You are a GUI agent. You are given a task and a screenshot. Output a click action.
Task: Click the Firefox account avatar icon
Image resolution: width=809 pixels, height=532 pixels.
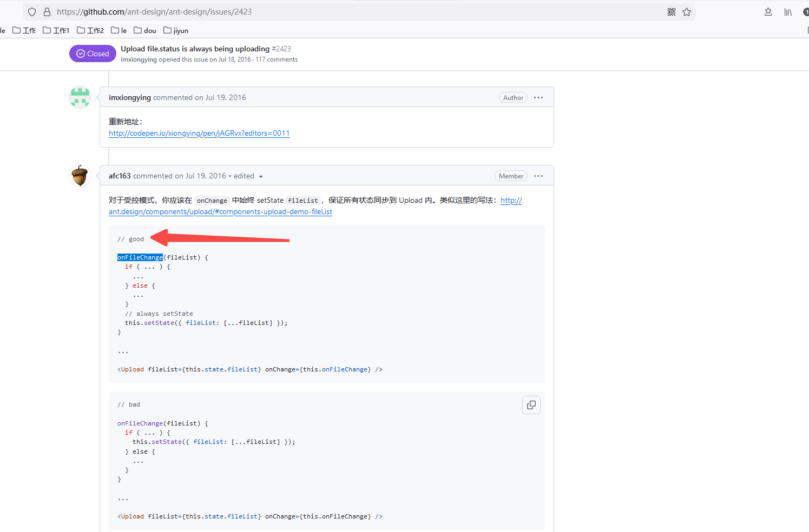pyautogui.click(x=806, y=11)
